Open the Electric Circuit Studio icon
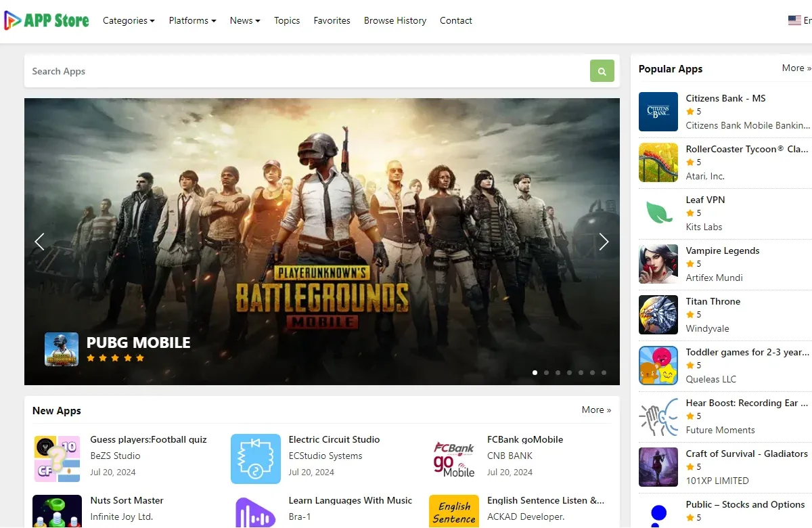 [256, 459]
